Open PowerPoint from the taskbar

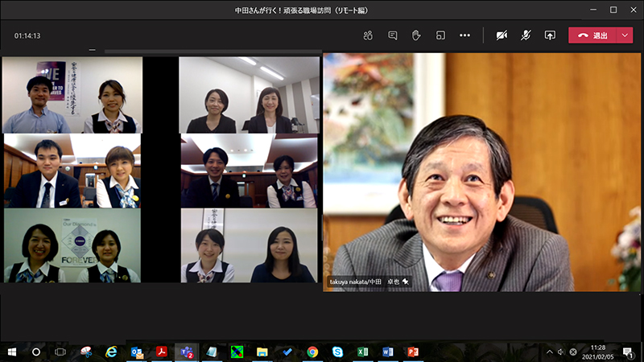tap(412, 352)
